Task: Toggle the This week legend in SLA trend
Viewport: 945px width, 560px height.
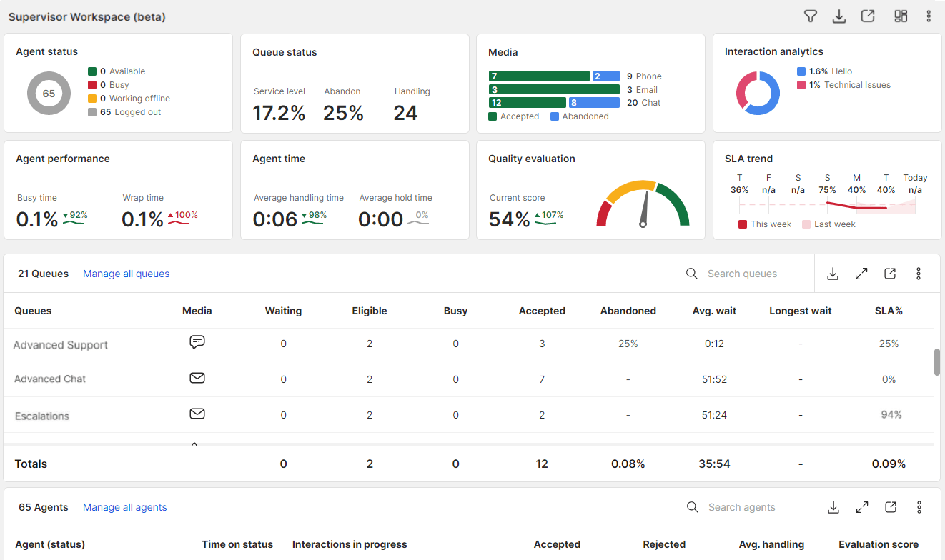Action: [765, 224]
